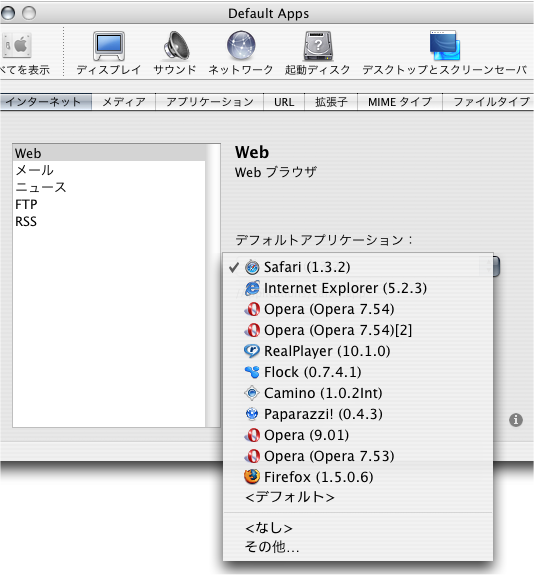Choose first Opera (Opera 7.54) menu item
The height and width of the screenshot is (575, 534).
click(358, 309)
